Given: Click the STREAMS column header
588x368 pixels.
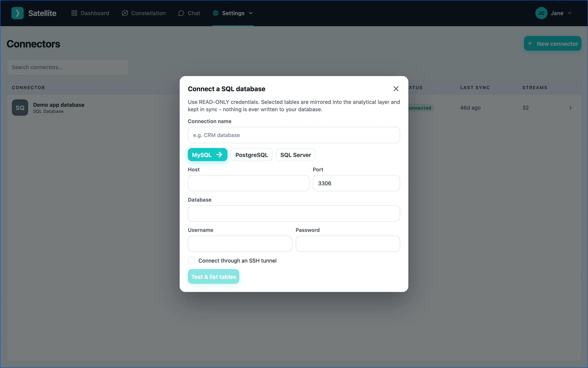Looking at the screenshot, I should tap(535, 88).
